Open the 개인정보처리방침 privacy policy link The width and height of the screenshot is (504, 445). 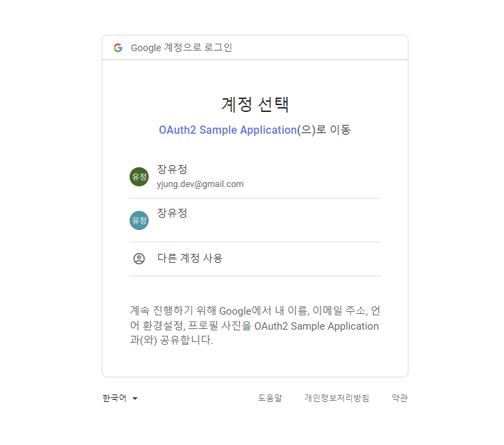click(336, 398)
